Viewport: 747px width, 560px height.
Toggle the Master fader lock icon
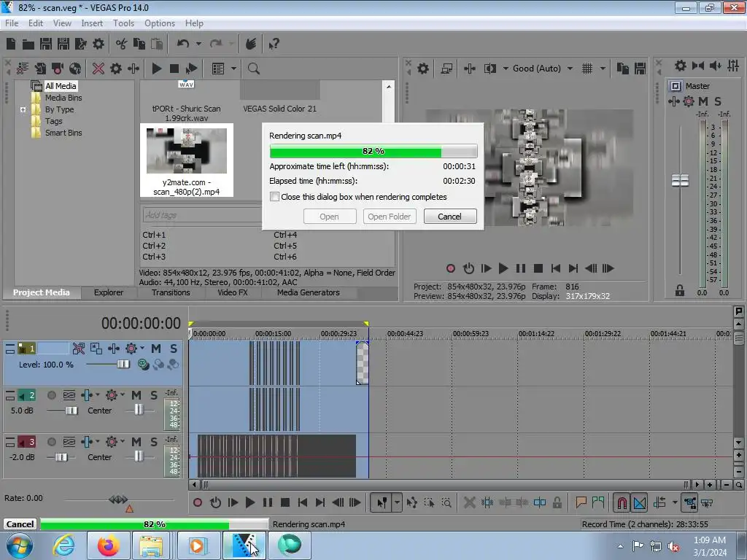680,290
